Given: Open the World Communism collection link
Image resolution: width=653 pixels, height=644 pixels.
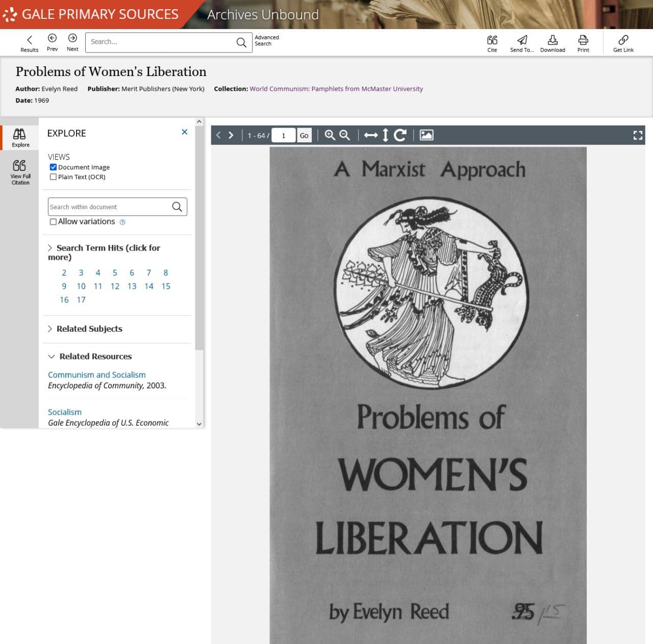Looking at the screenshot, I should tap(336, 89).
